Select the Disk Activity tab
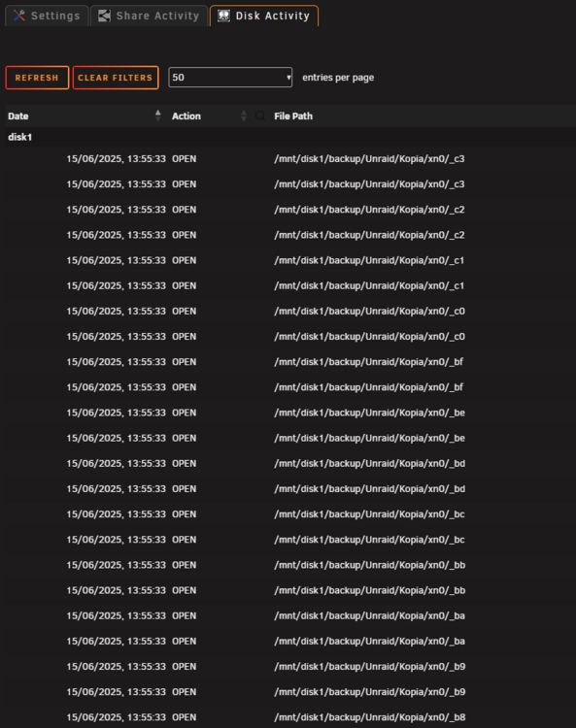The height and width of the screenshot is (728, 576). (264, 16)
